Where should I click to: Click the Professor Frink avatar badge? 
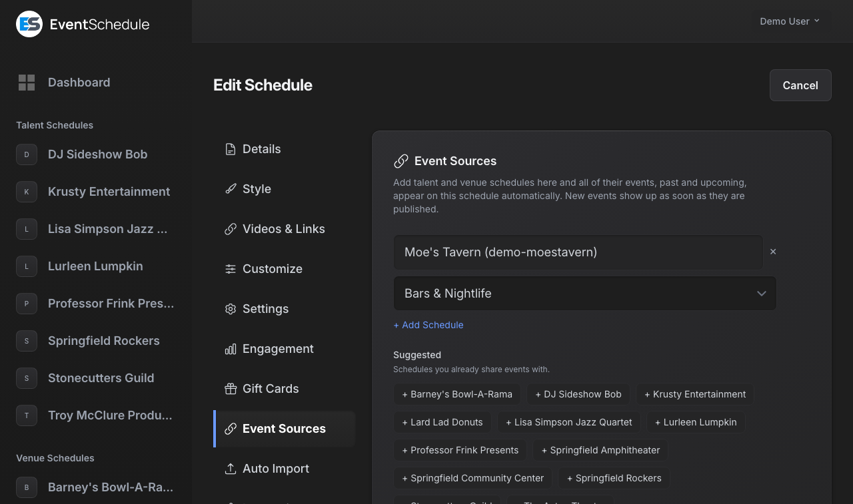27,304
